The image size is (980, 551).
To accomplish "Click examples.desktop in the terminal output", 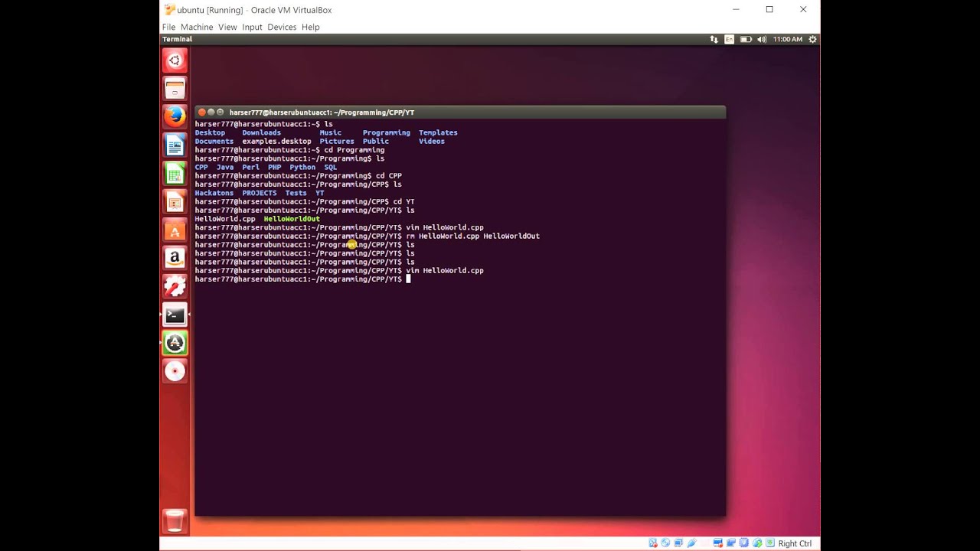I will pyautogui.click(x=277, y=142).
